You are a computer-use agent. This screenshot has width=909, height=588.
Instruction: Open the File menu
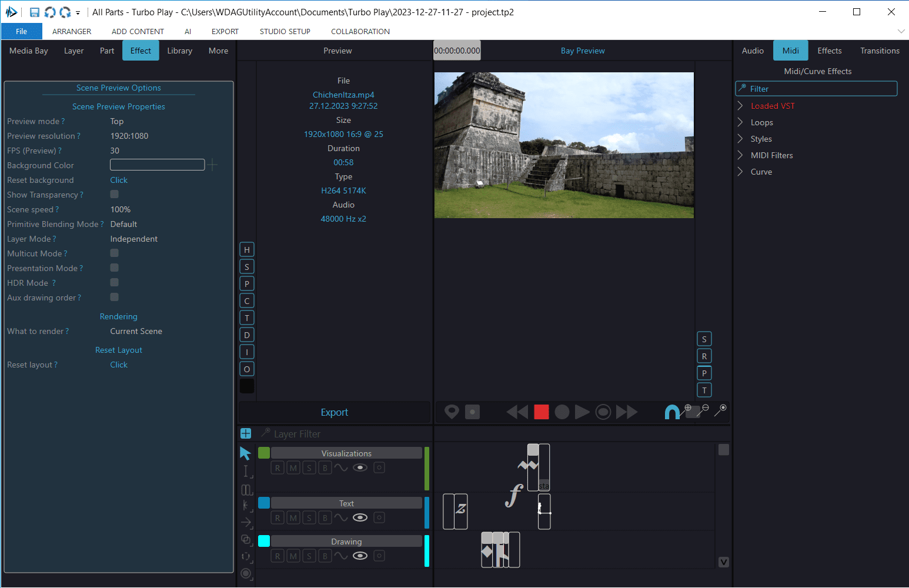pos(22,31)
